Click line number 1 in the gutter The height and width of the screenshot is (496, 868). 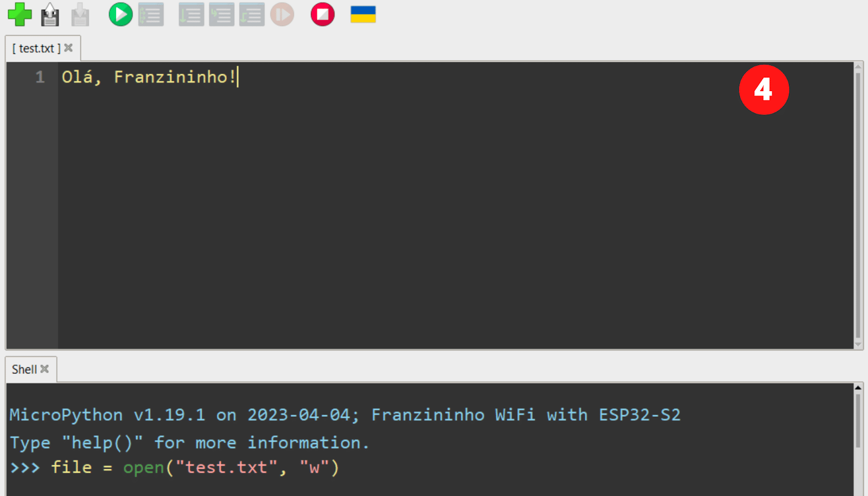pyautogui.click(x=40, y=77)
